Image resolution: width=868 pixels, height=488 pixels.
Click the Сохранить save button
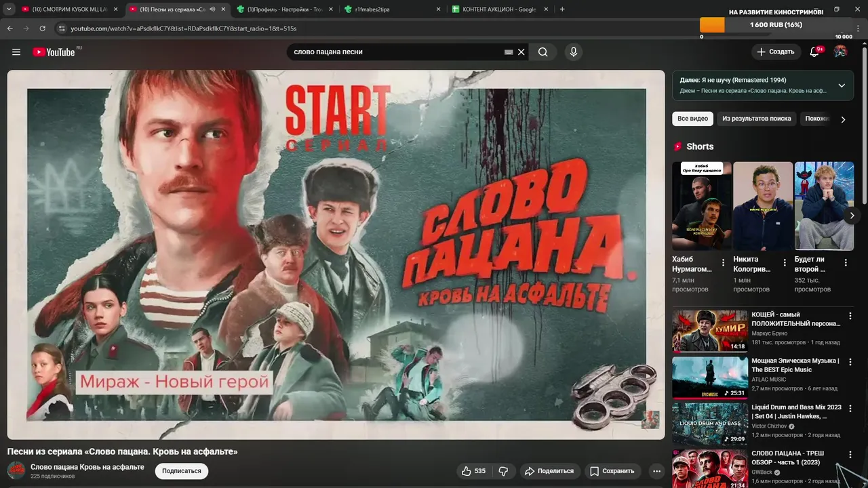pos(612,471)
